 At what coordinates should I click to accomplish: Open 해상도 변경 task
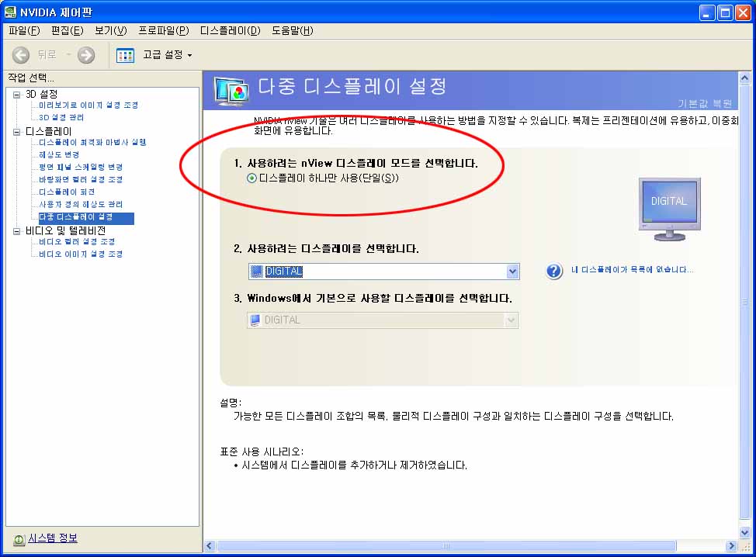tap(59, 154)
